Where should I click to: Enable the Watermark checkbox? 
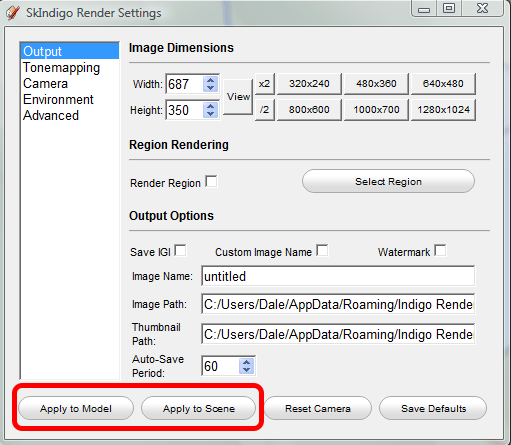pyautogui.click(x=440, y=251)
